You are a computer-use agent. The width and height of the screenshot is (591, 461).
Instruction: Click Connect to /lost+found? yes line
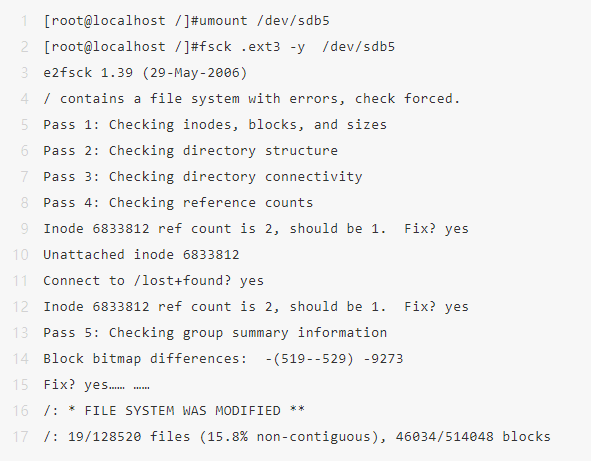click(154, 281)
